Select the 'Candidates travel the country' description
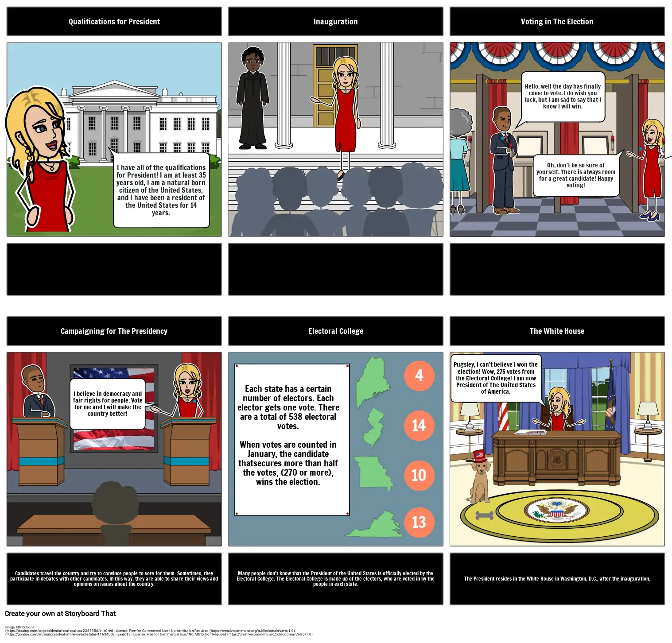This screenshot has height=643, width=672. [x=114, y=579]
